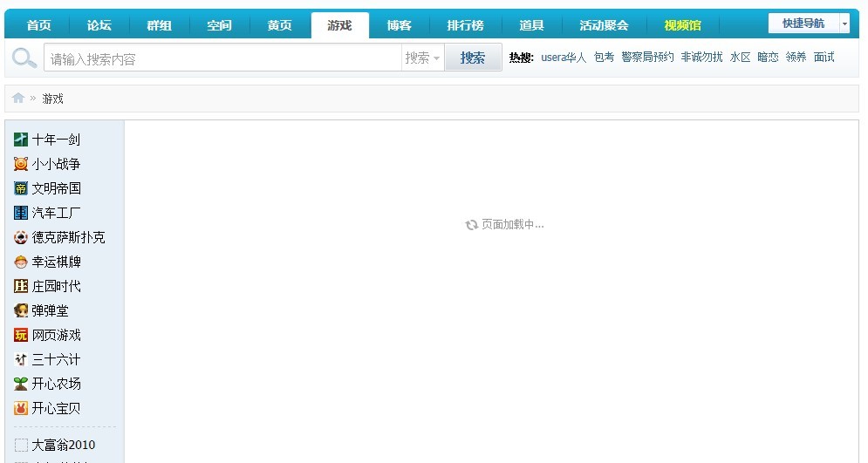Click the 小小战争 game icon
The width and height of the screenshot is (868, 463).
tap(21, 164)
